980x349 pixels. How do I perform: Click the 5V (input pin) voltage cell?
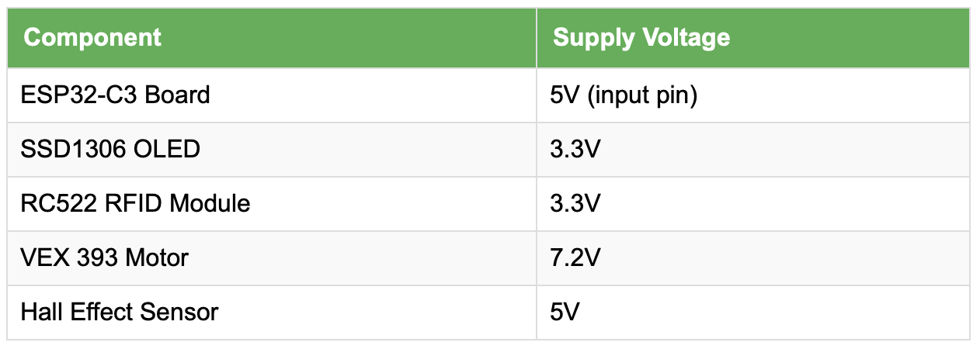point(752,95)
